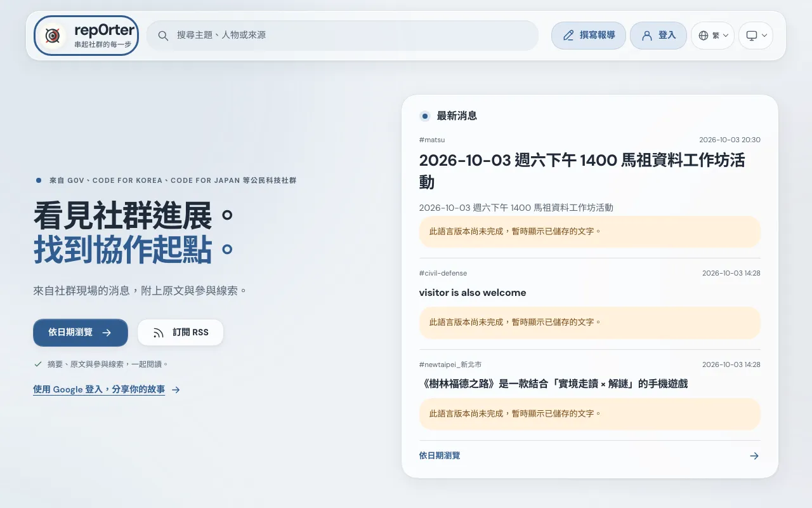Click the RSS feed icon
The height and width of the screenshot is (508, 812).
pos(159,333)
